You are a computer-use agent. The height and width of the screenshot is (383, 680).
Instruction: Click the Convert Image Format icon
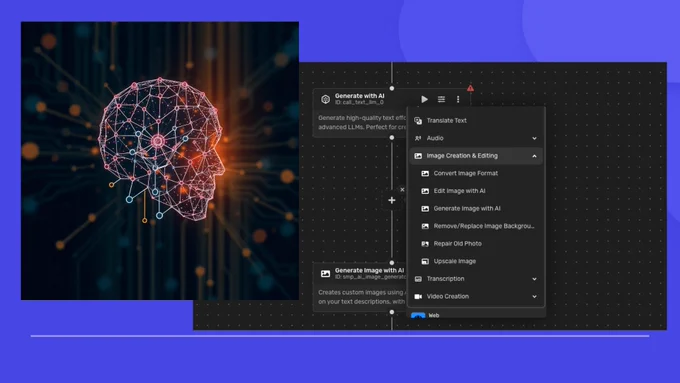[425, 173]
